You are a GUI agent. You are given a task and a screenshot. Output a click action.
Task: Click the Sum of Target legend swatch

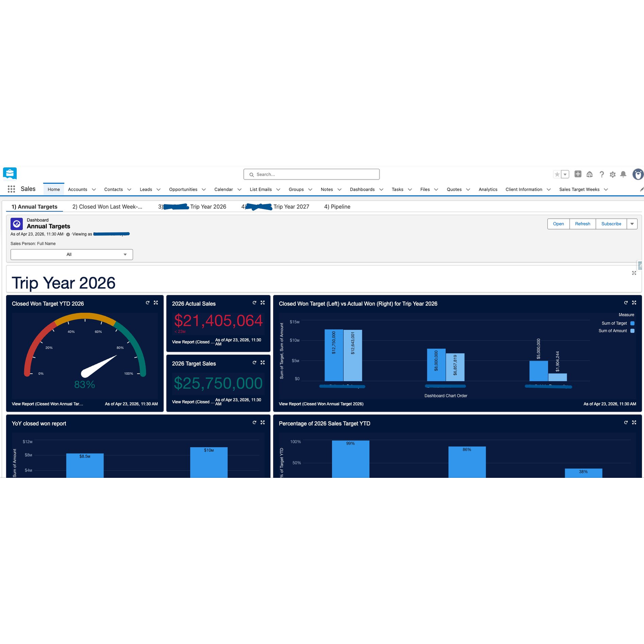coord(632,323)
